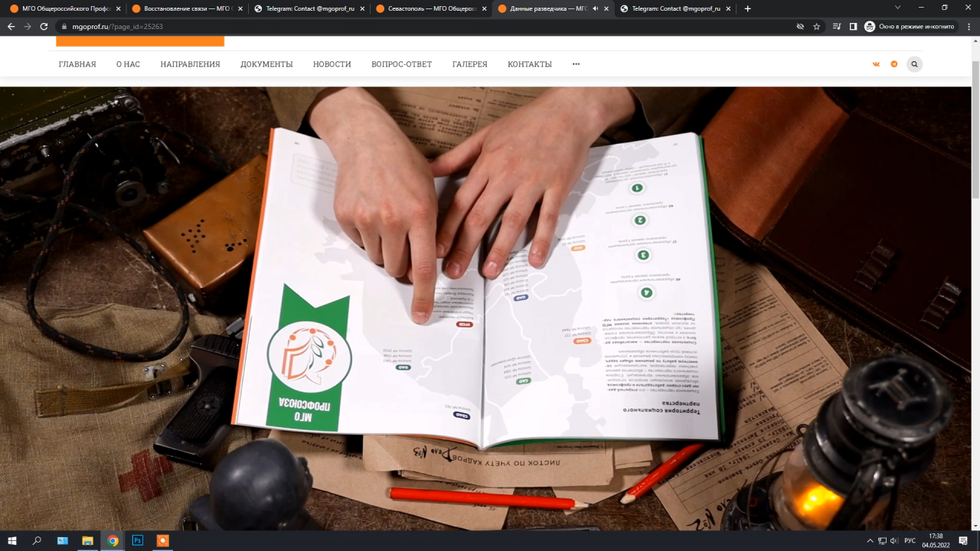Mute audio on the Данные разведчика tab
Viewport: 980px width, 551px height.
tap(596, 8)
